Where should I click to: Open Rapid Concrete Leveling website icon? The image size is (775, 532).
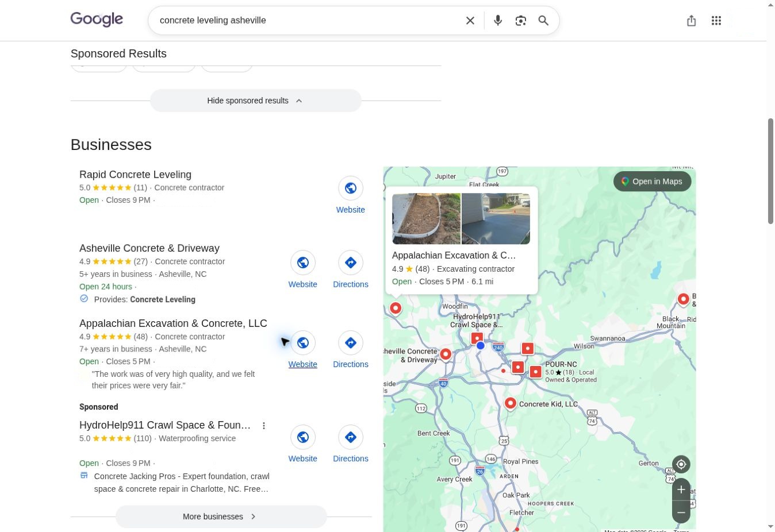(351, 188)
